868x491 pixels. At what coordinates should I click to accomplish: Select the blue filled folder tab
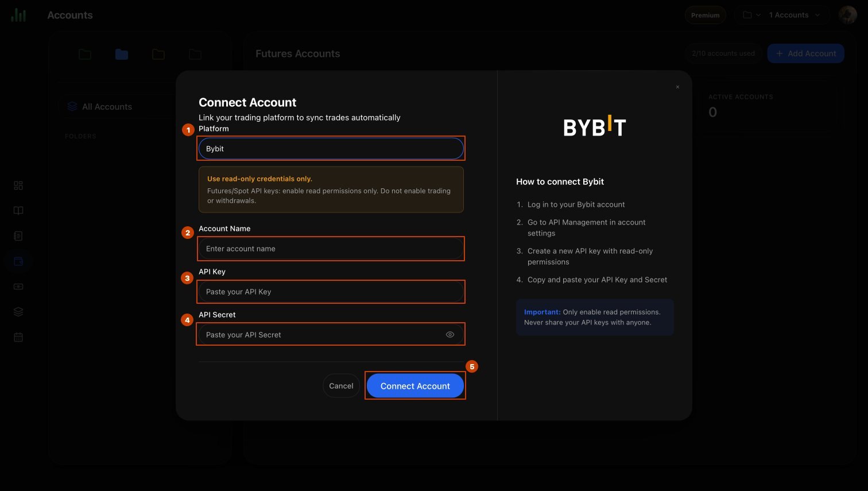click(122, 54)
